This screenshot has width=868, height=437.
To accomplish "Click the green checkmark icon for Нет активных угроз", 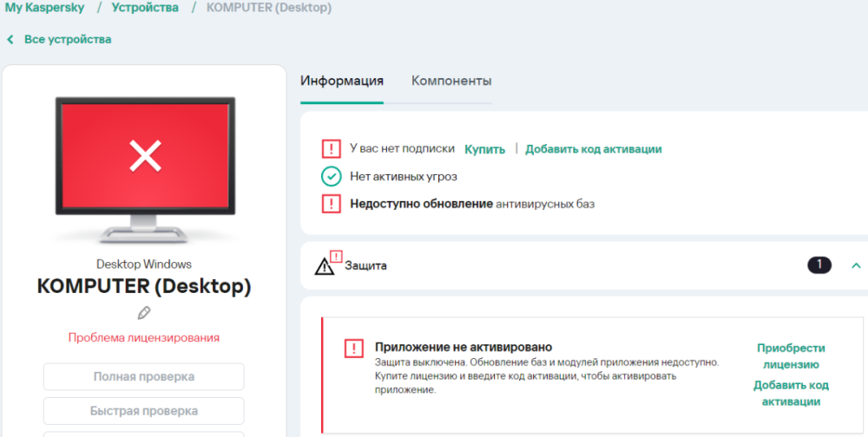I will click(x=331, y=177).
